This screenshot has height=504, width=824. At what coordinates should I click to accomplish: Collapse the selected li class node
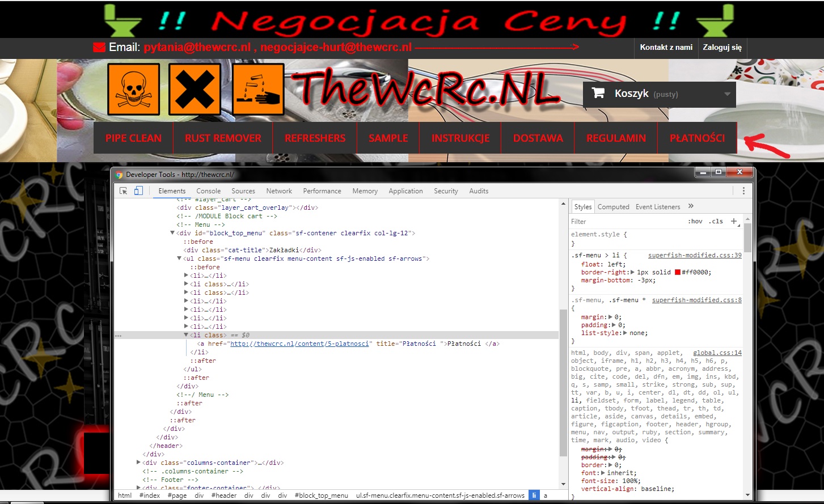click(x=186, y=335)
